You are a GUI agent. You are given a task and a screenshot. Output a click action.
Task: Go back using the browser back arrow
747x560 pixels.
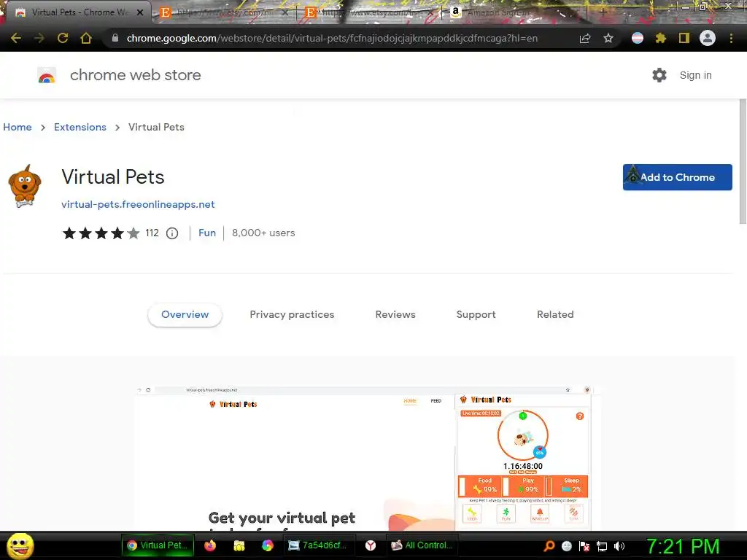point(16,38)
